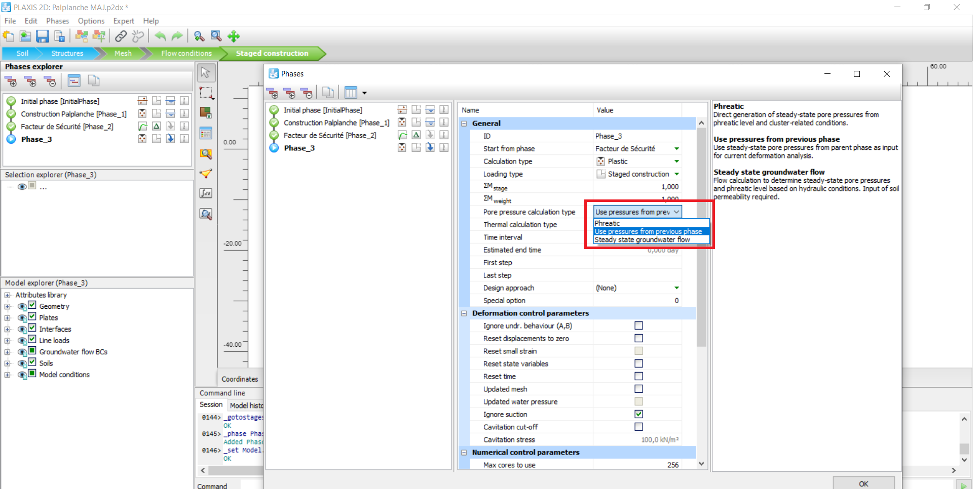Toggle visibility of Geometry in Model explorer

point(22,306)
